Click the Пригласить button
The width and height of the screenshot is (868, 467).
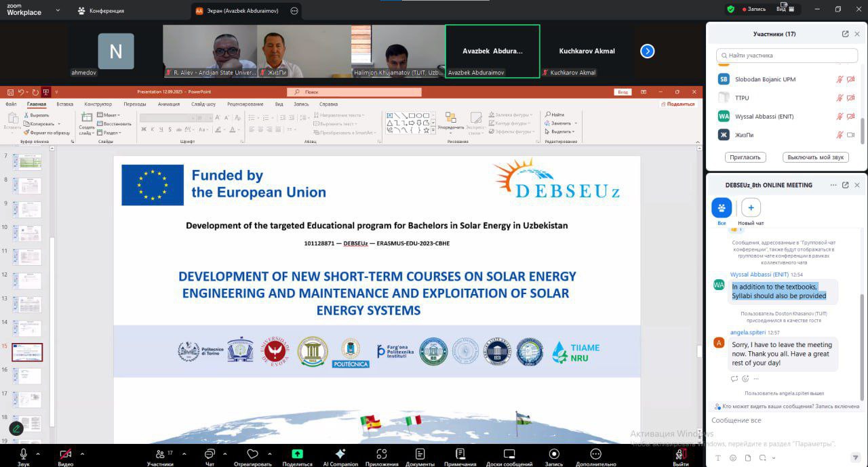point(745,157)
